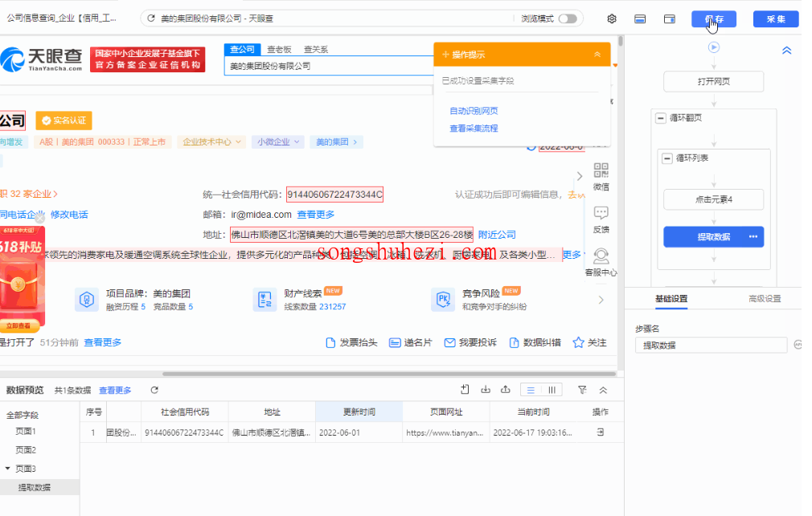Switch to the 查公司 search tab

click(242, 49)
